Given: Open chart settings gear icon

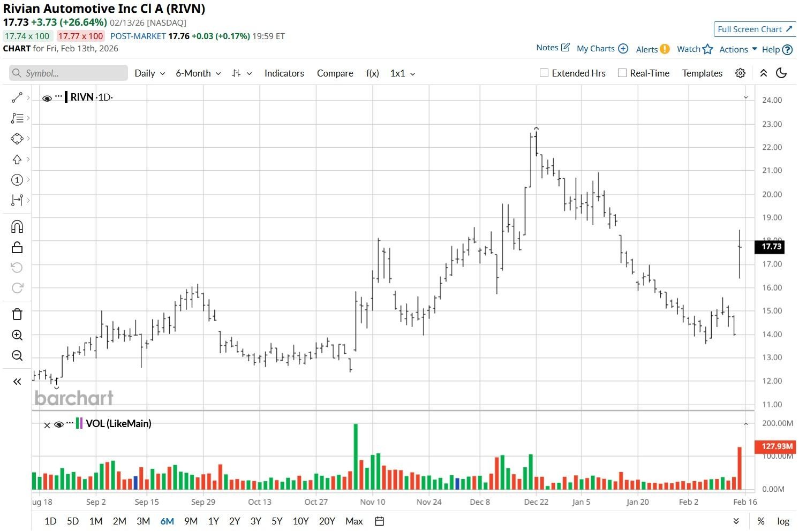Looking at the screenshot, I should [740, 73].
